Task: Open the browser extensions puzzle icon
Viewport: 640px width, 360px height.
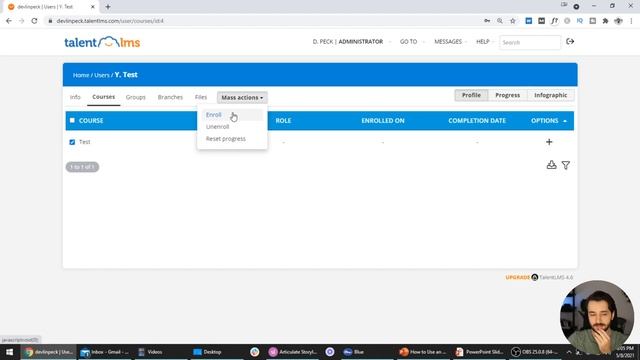Action: 605,21
